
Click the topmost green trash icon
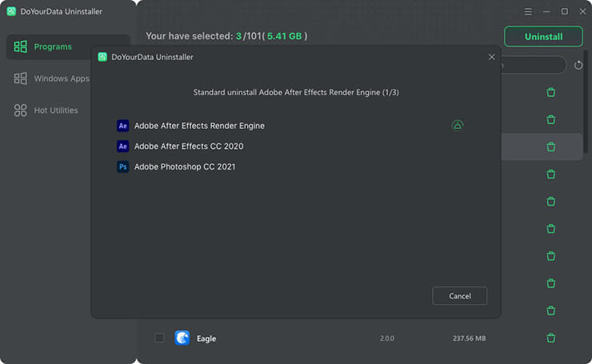550,92
